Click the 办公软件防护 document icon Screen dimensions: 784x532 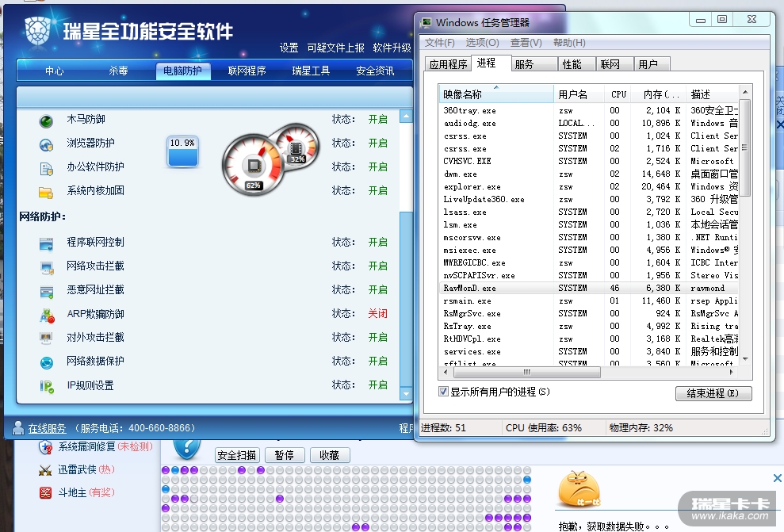(x=46, y=169)
